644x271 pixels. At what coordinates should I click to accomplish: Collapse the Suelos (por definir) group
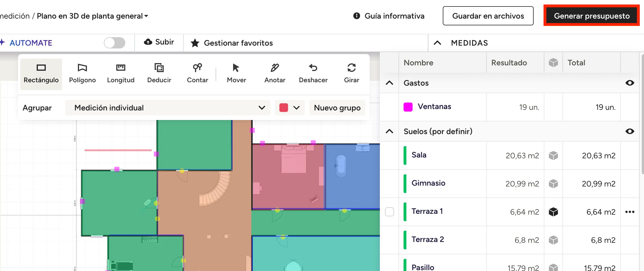point(389,131)
